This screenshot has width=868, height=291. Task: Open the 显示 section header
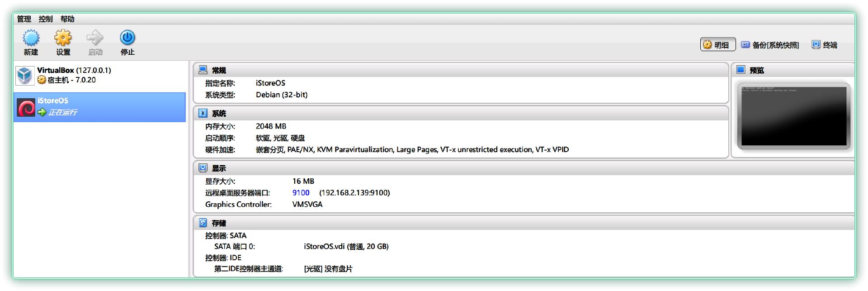tap(524, 168)
